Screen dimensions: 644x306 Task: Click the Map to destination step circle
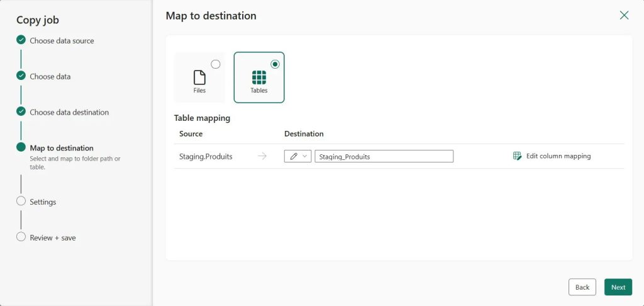(21, 147)
